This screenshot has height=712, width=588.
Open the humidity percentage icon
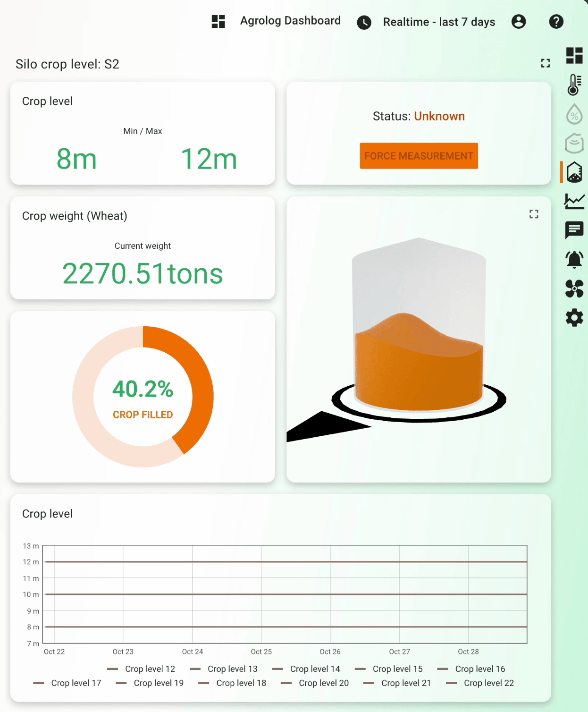tap(574, 115)
